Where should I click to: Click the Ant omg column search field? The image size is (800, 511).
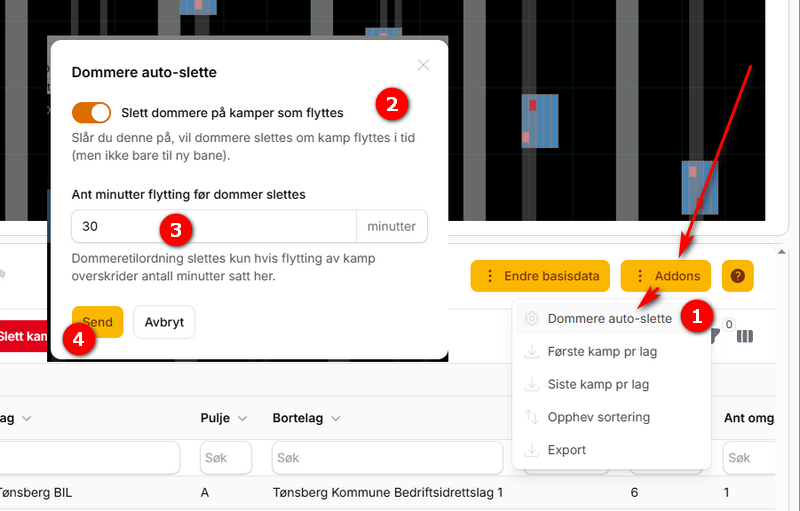pyautogui.click(x=748, y=458)
